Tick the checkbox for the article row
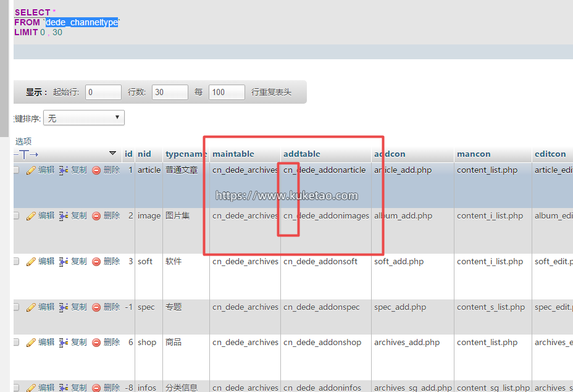The image size is (573, 392). click(16, 170)
